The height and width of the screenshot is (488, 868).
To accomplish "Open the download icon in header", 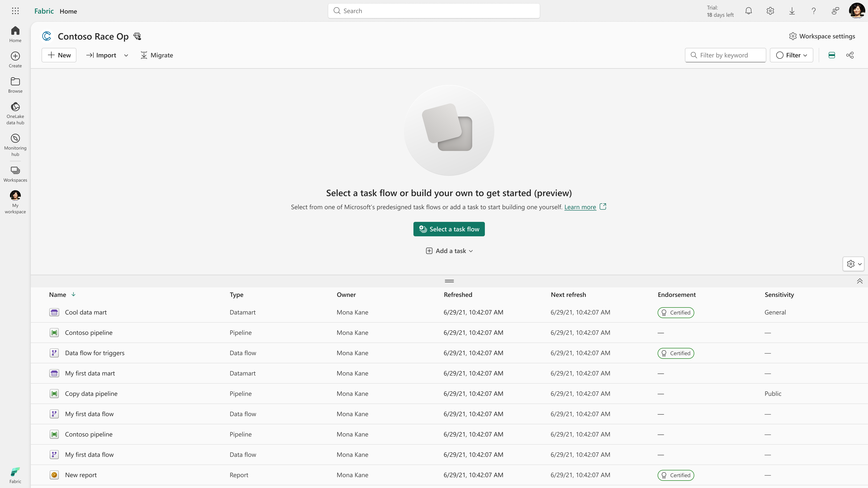I will click(792, 11).
